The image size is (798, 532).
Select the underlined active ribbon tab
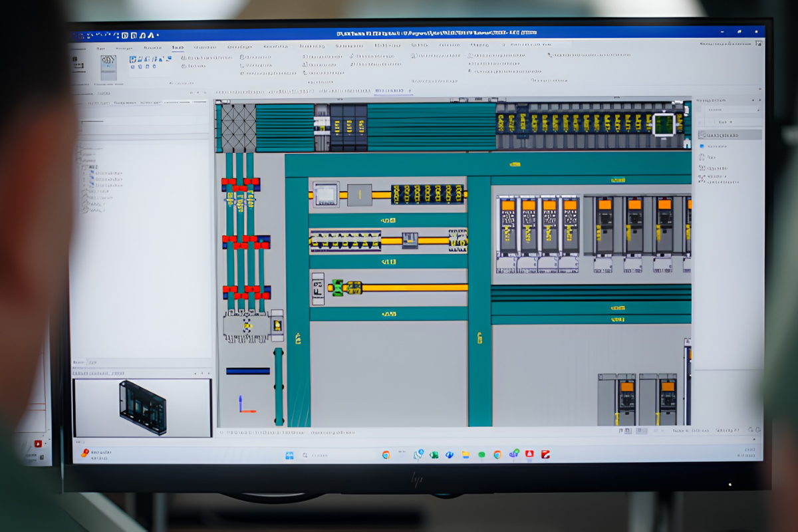click(177, 48)
